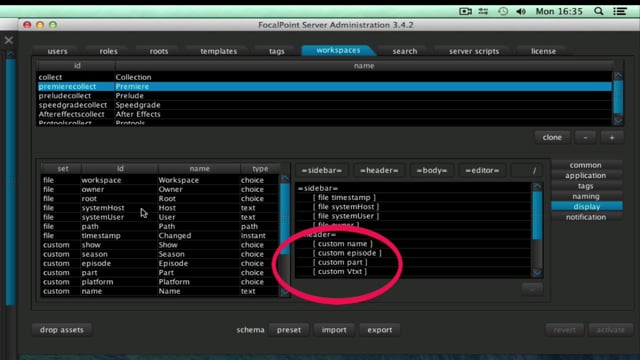Open the roots tab

tap(159, 51)
